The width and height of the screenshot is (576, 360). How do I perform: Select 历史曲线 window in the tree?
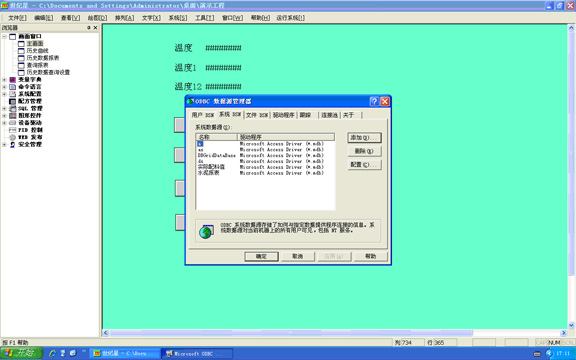point(37,51)
